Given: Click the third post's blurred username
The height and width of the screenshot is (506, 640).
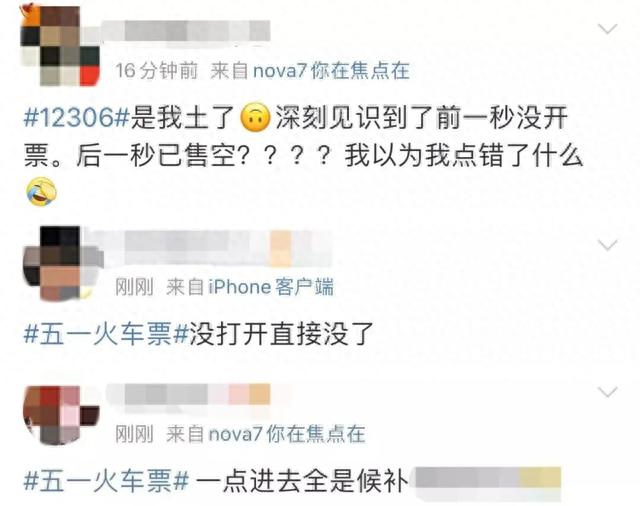Looking at the screenshot, I should 189,394.
